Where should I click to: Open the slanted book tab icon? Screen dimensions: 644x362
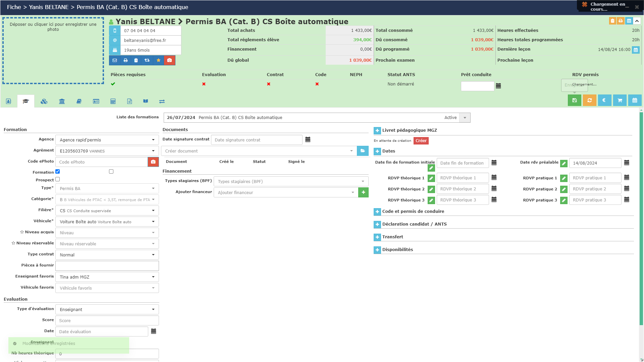[x=79, y=101]
